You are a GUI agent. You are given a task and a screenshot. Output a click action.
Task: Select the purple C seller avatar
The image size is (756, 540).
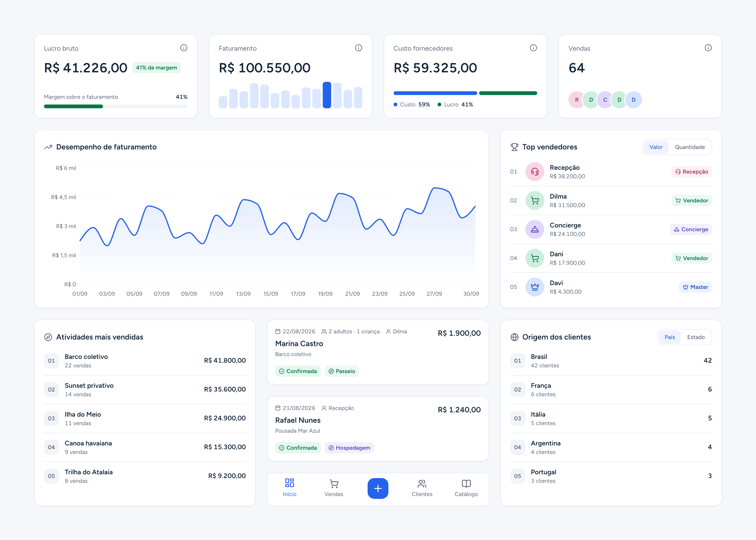(x=605, y=100)
